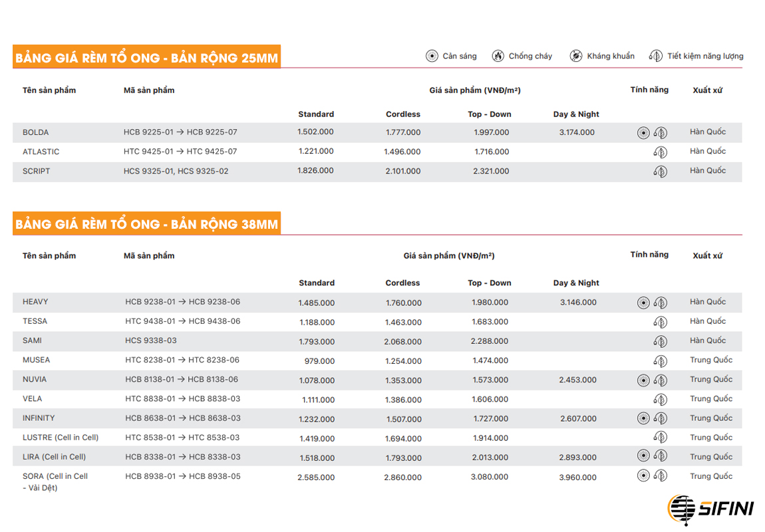Select the MUSEA product name
Image resolution: width=765 pixels, height=532 pixels.
click(x=36, y=360)
